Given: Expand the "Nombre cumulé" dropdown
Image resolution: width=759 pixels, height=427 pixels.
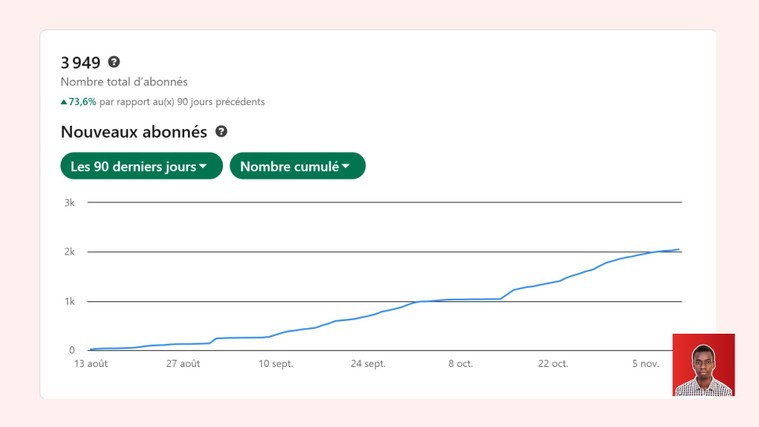Looking at the screenshot, I should [297, 166].
